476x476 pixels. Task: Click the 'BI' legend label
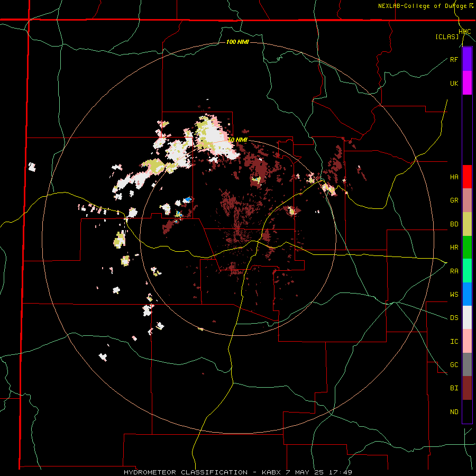pos(454,388)
